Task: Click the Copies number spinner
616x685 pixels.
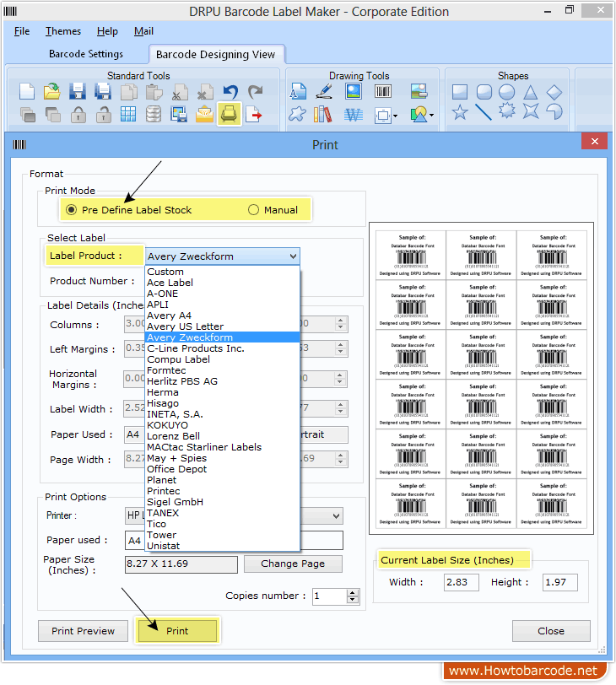Action: [353, 596]
